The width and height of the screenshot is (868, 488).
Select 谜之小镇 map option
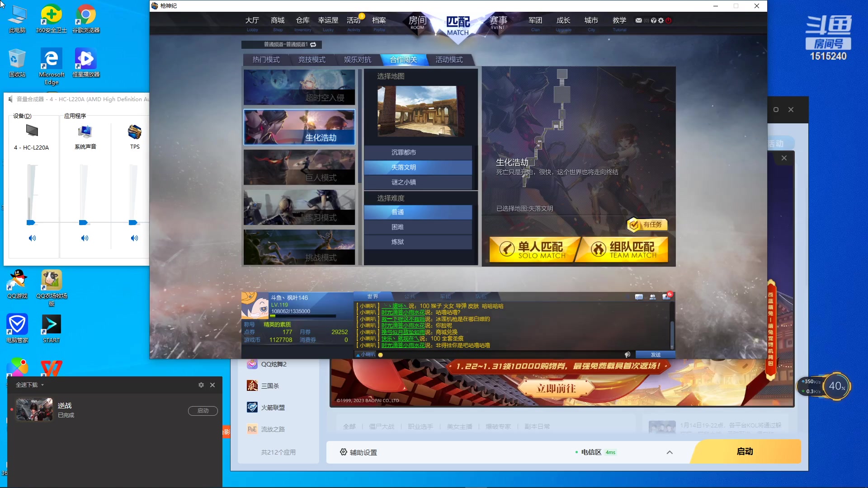click(x=418, y=183)
